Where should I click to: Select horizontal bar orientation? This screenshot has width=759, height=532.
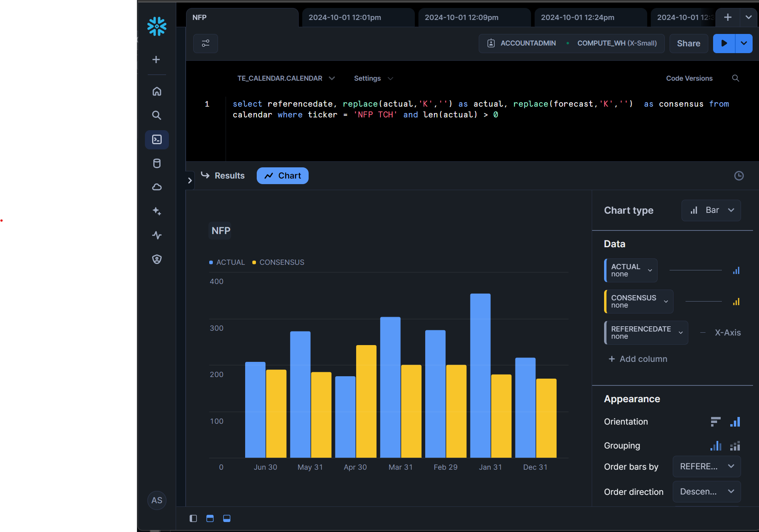tap(715, 422)
